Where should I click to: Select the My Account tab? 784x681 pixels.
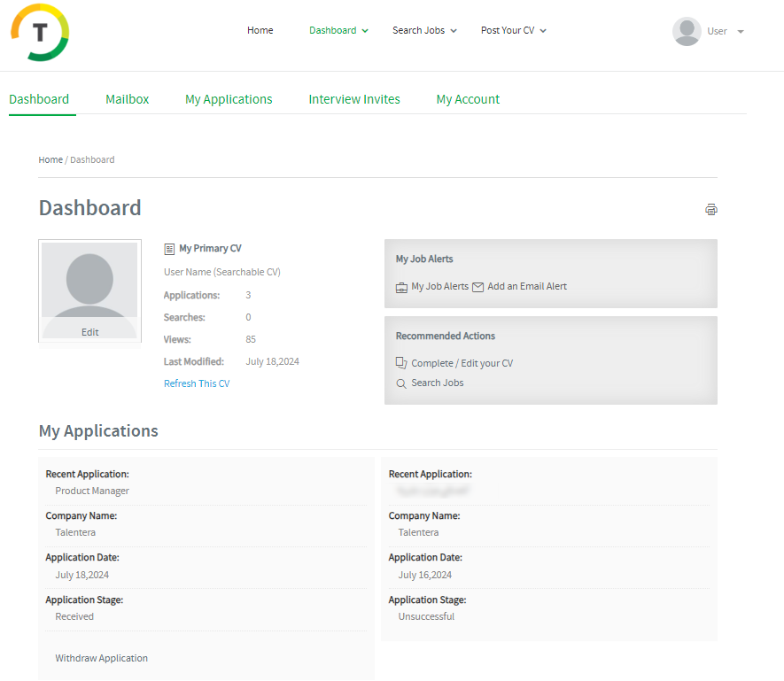click(468, 99)
